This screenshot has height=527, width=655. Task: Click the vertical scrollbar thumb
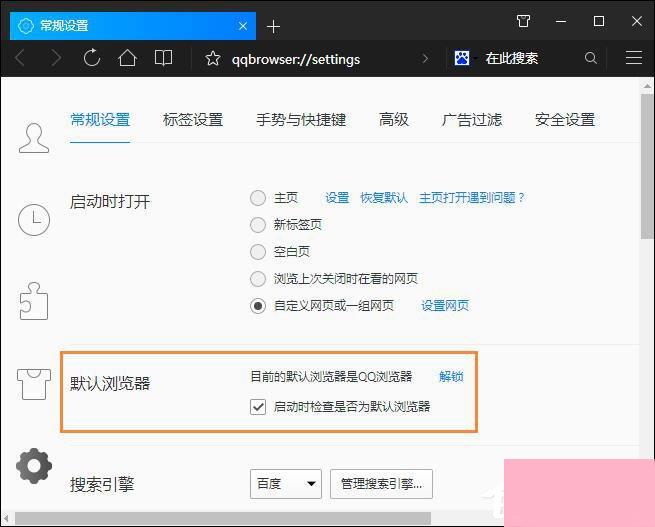pos(647,166)
